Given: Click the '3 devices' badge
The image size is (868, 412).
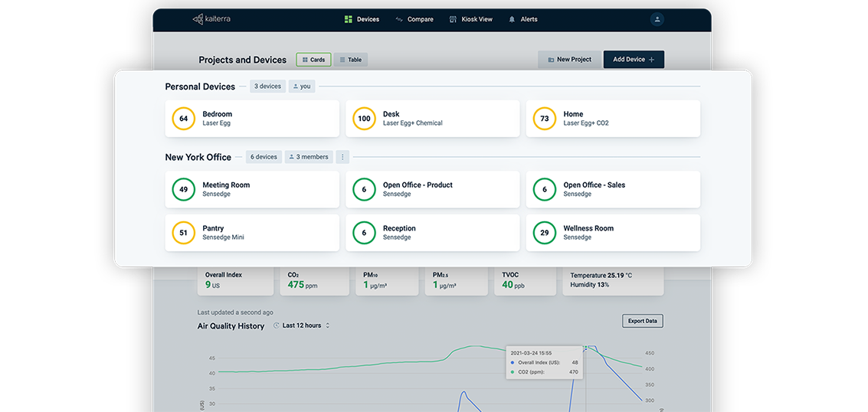Looking at the screenshot, I should tap(268, 87).
